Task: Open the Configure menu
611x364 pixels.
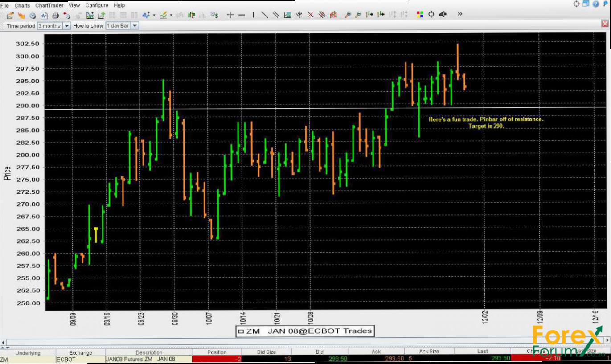Action: [97, 5]
